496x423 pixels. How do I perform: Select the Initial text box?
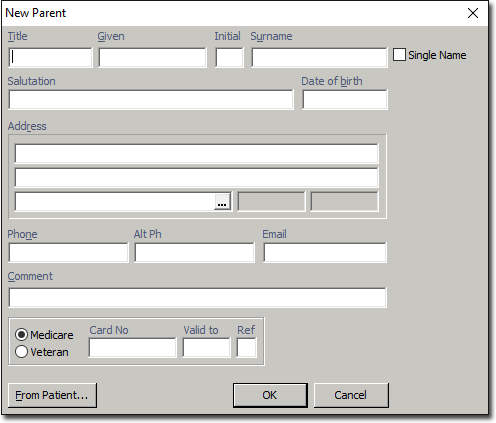click(229, 58)
